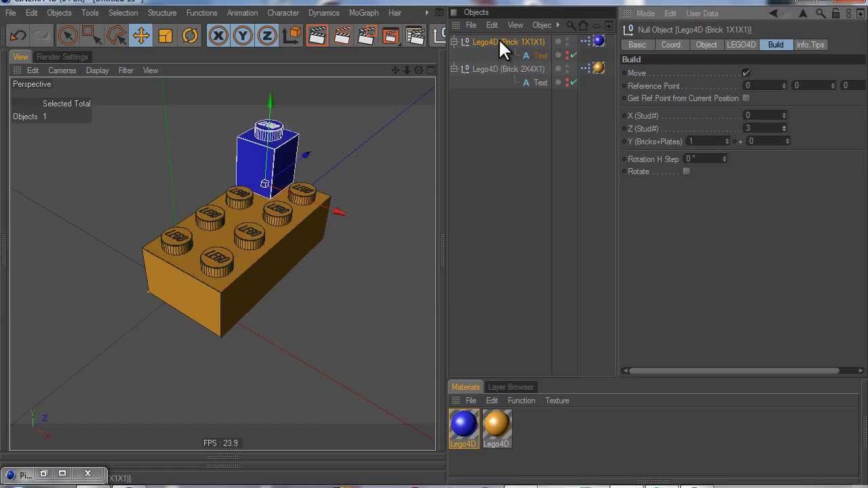Click blue material tag on Brick 1X1X1
The image size is (868, 488).
click(x=599, y=41)
